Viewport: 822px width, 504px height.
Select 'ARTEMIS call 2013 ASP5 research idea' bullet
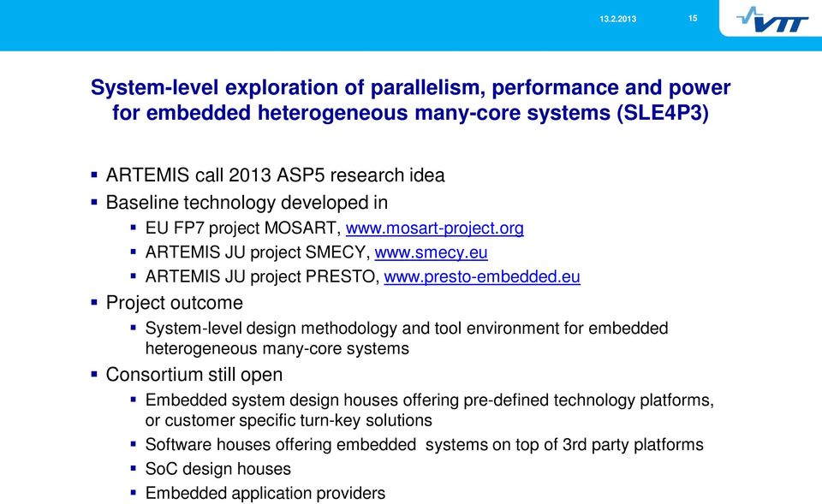[275, 175]
